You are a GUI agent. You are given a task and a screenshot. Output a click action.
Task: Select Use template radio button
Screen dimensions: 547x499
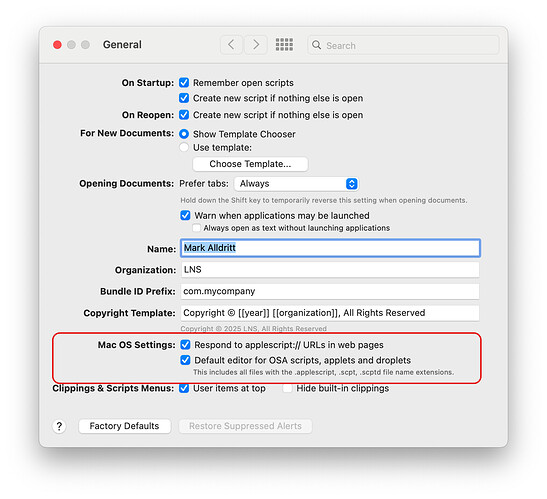point(184,147)
